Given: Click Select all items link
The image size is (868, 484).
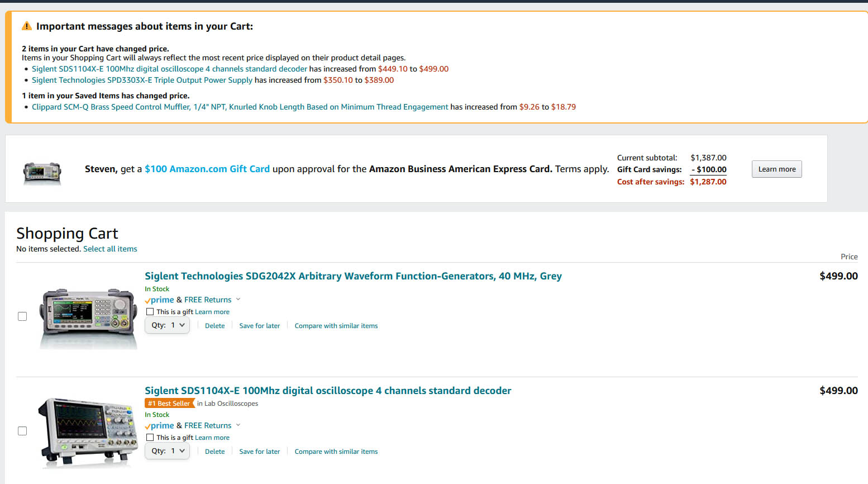Looking at the screenshot, I should point(110,249).
